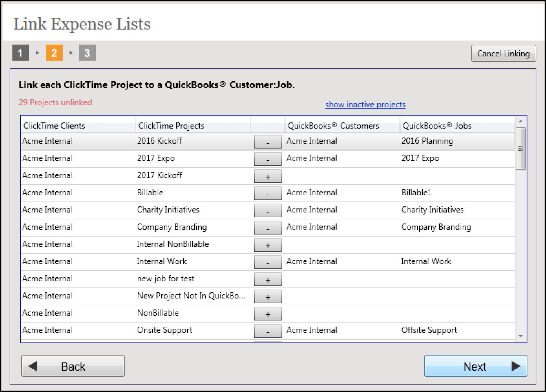Link the 2017 Kickoff project with plus

click(x=267, y=176)
